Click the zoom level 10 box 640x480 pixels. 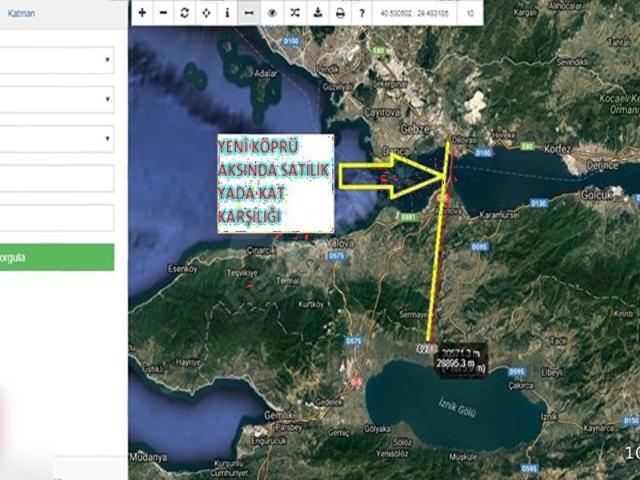[469, 13]
